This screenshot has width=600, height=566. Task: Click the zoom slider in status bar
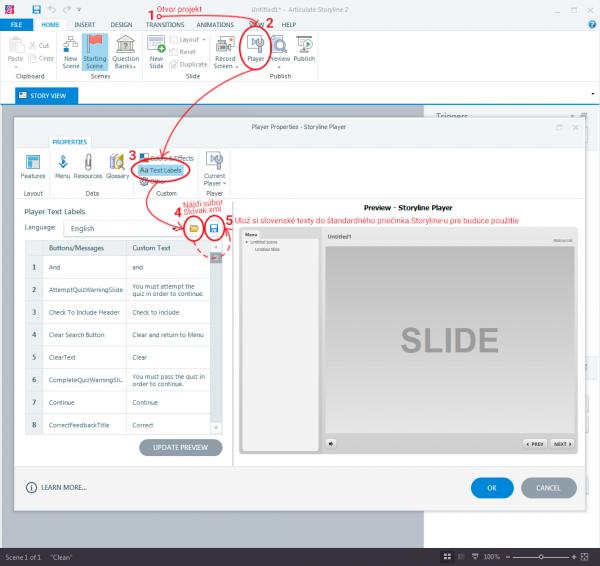pos(541,557)
